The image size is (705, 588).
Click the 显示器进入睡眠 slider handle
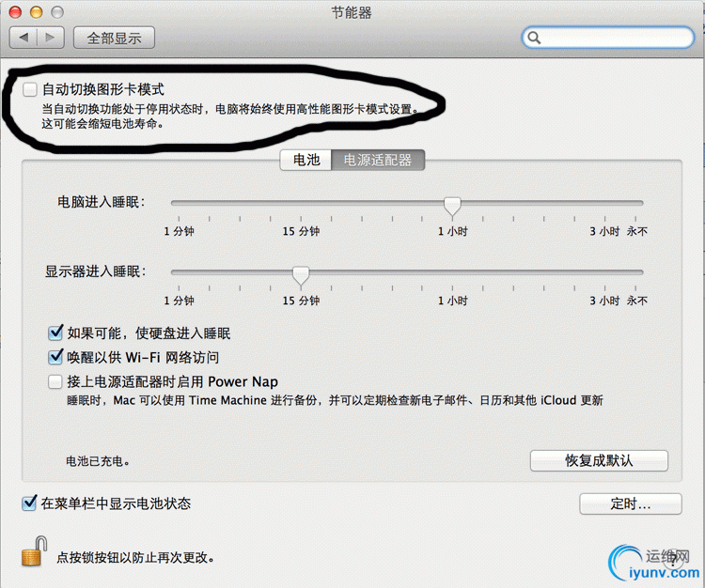[x=301, y=275]
